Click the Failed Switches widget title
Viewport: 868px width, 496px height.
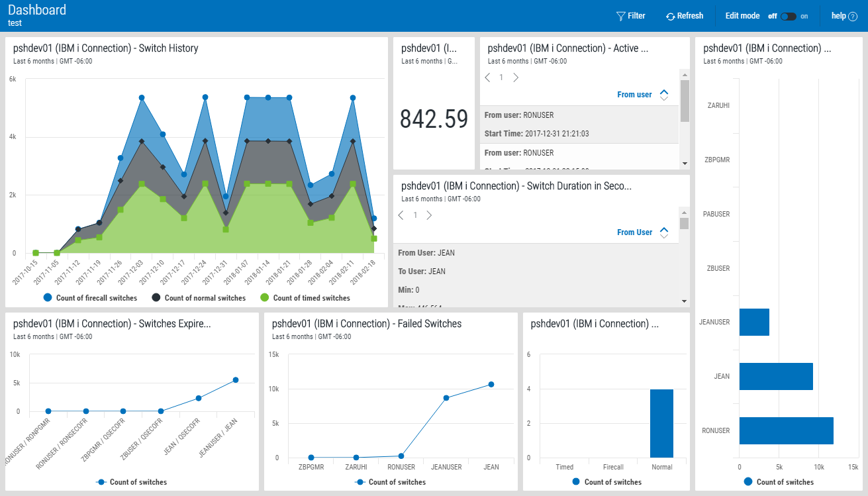pyautogui.click(x=366, y=324)
